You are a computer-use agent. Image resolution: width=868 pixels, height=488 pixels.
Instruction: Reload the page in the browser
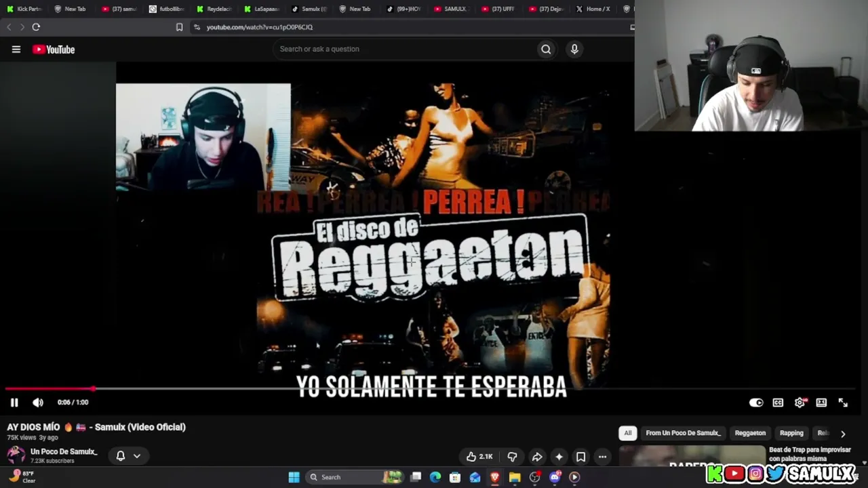(36, 27)
